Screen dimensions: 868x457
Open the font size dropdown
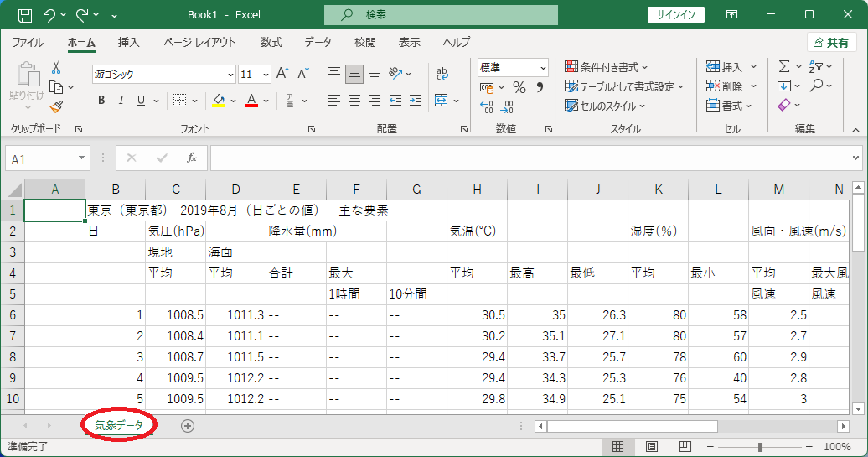point(266,75)
